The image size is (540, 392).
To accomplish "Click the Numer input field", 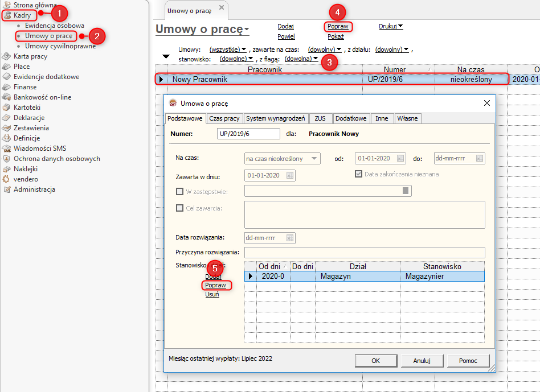I will click(248, 134).
